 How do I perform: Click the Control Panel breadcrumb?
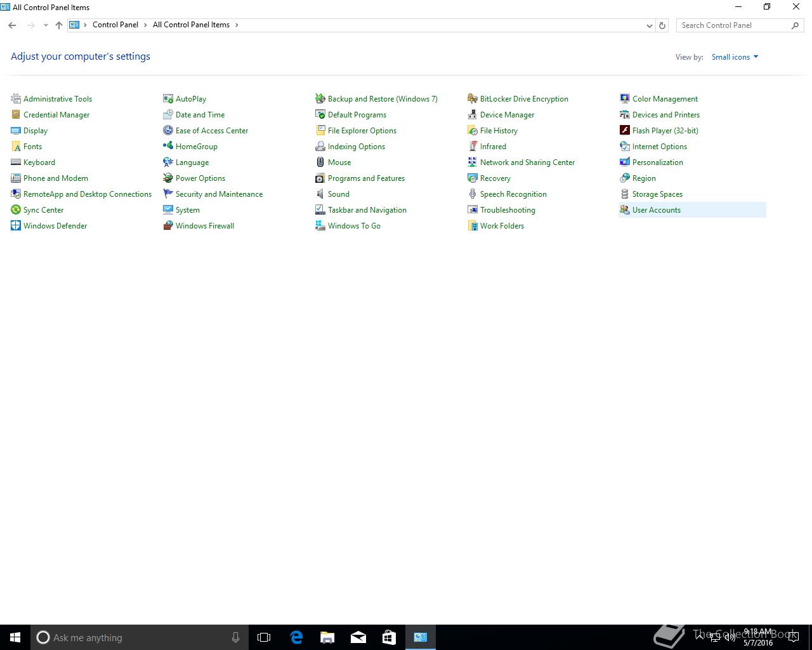(115, 25)
